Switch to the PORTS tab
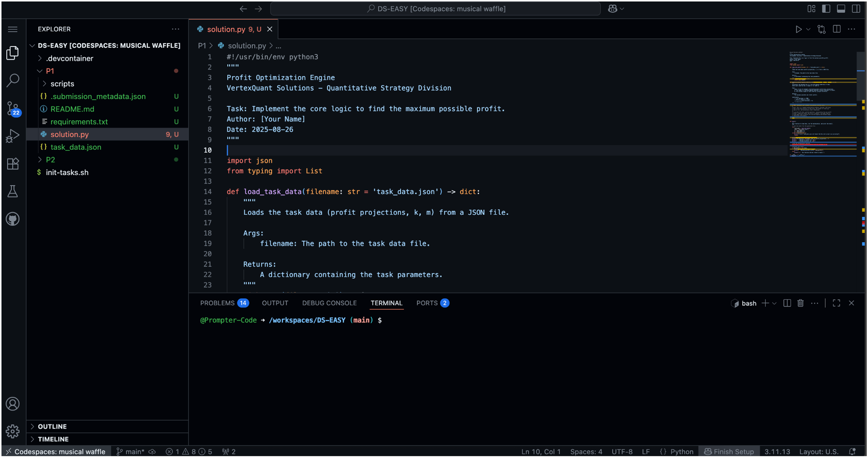This screenshot has height=457, width=868. (x=427, y=303)
